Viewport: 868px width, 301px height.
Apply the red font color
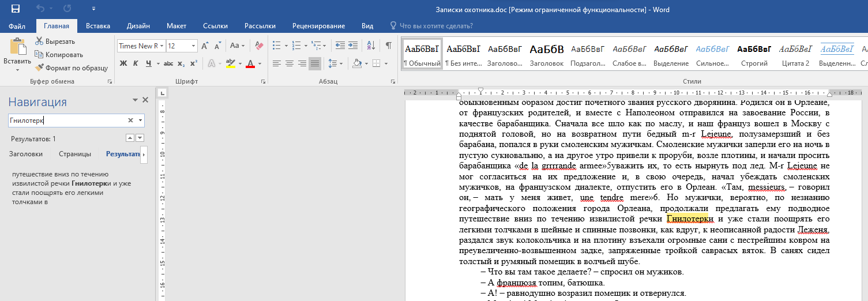click(x=250, y=63)
